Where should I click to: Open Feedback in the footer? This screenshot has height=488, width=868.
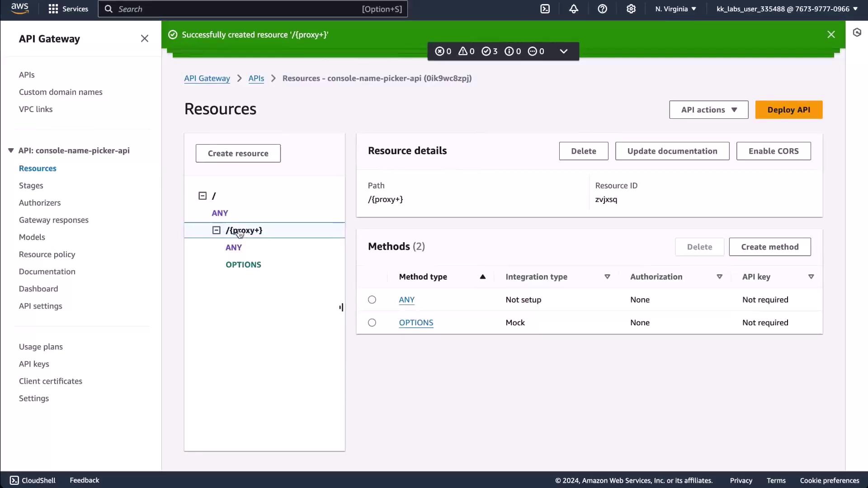(x=85, y=480)
